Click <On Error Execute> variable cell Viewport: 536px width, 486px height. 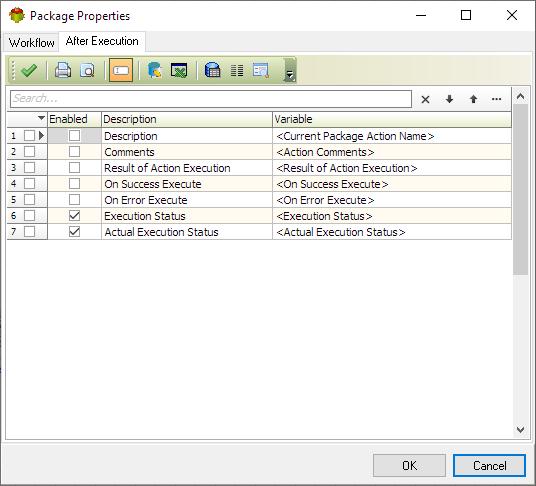[392, 200]
